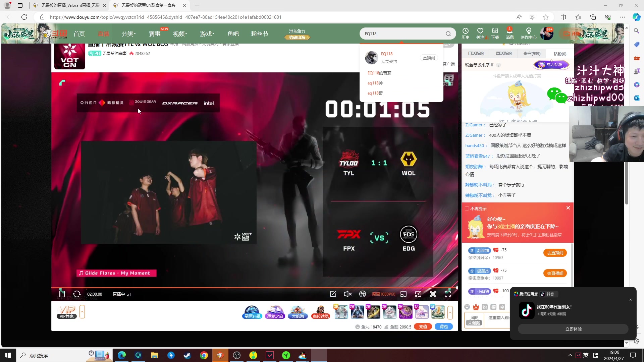Mute or unmute the stream volume

tap(347, 294)
